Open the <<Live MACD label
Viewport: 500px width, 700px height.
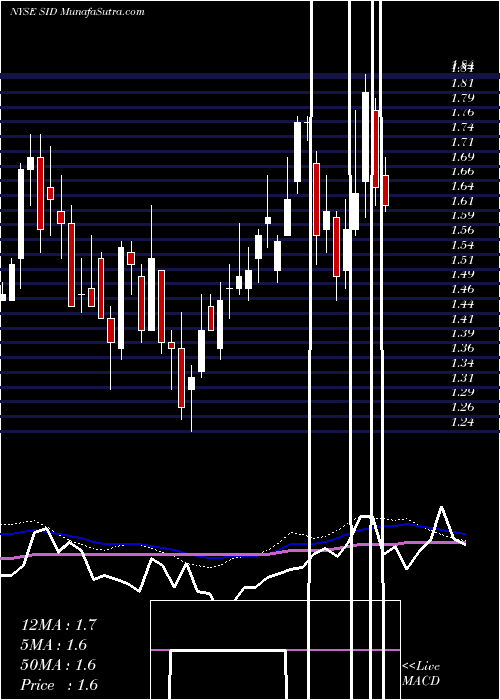click(421, 674)
